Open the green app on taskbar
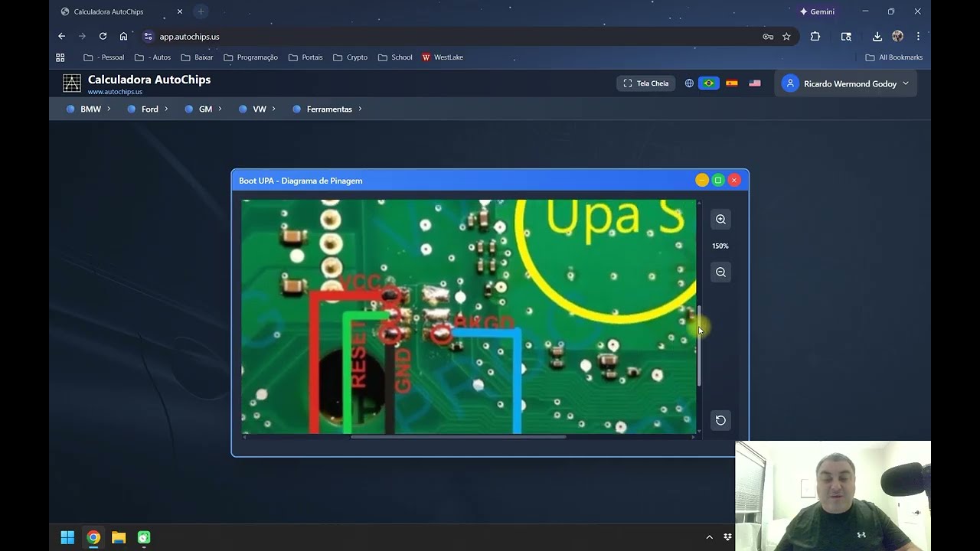980x551 pixels. click(x=144, y=537)
